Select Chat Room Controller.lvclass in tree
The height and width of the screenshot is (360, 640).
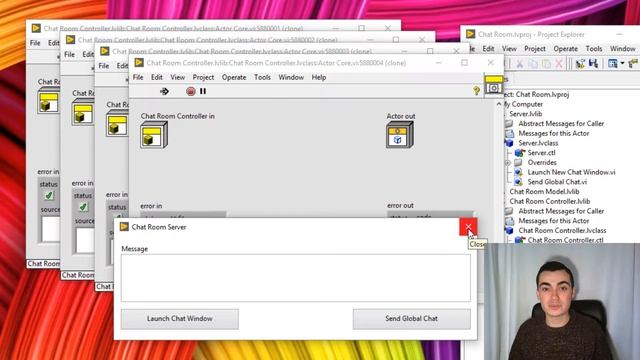[x=562, y=231]
